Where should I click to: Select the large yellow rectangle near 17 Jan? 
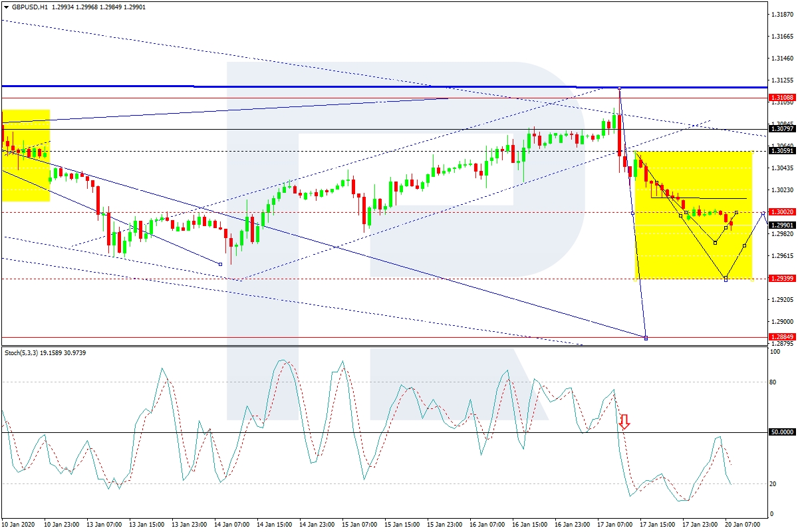point(694,215)
